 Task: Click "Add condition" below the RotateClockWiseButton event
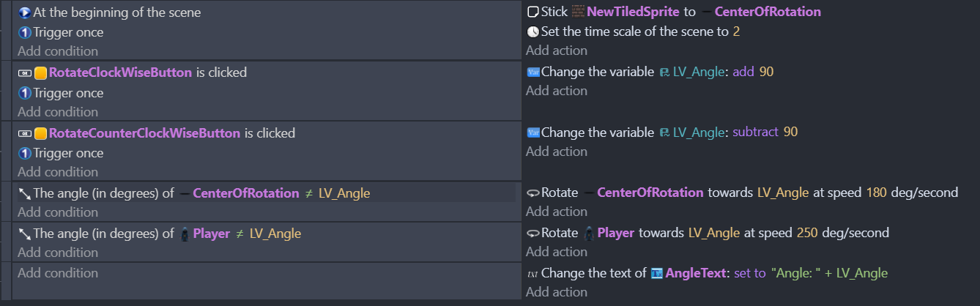coord(58,111)
